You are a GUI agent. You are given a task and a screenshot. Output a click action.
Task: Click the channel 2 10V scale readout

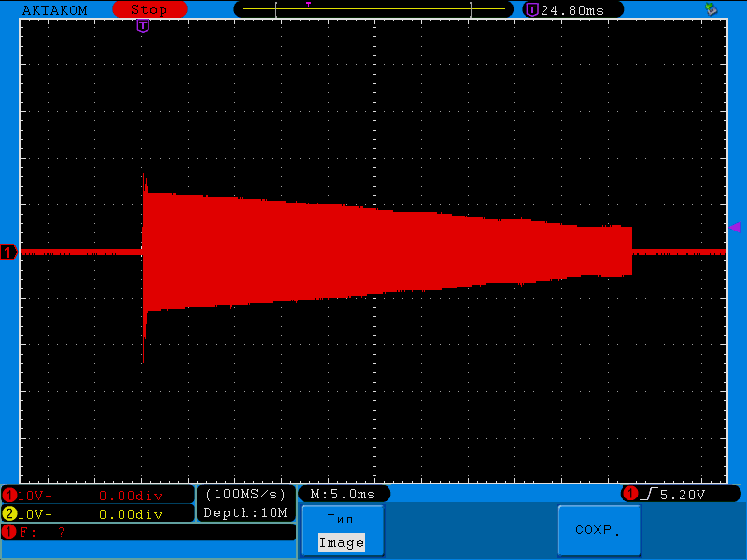37,514
